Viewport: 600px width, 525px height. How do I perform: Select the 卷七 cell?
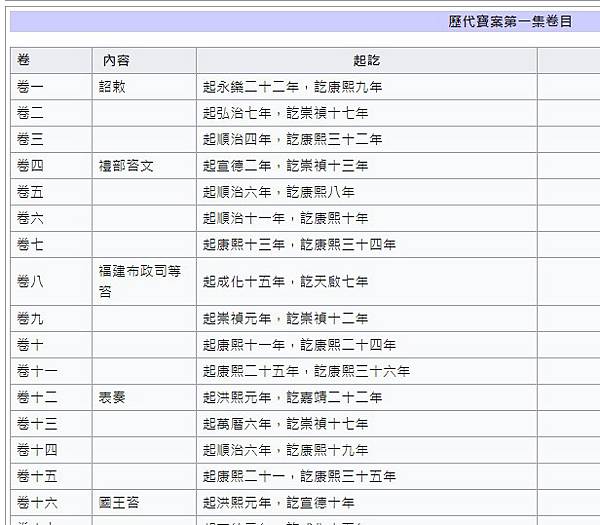(x=51, y=245)
